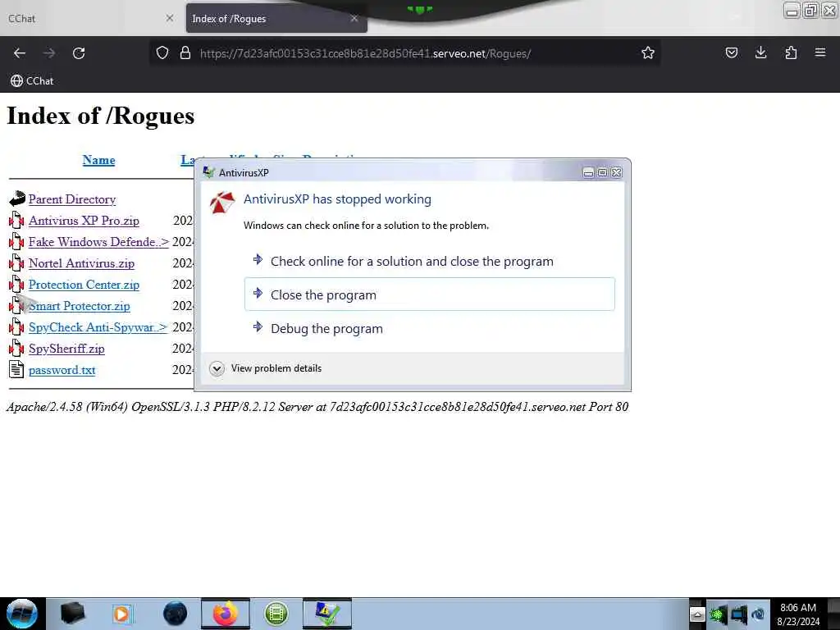Screen dimensions: 840x630
Task: Open the SpyCheck Anti-Spyware archive link
Action: click(98, 327)
